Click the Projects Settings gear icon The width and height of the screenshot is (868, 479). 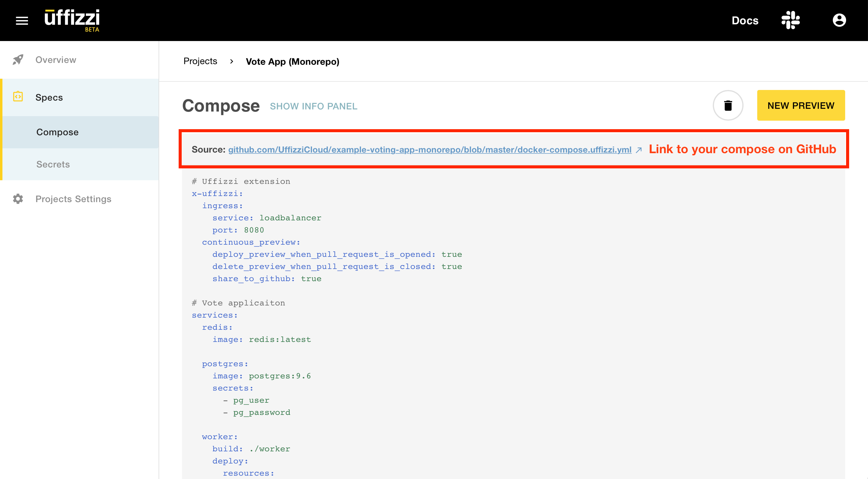[x=18, y=199]
